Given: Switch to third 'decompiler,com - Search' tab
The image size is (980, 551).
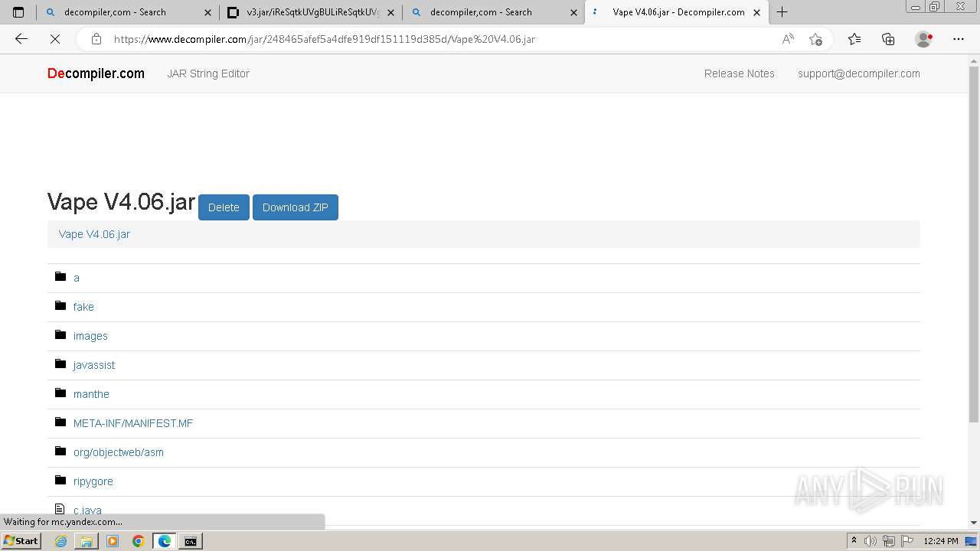Looking at the screenshot, I should click(x=492, y=12).
